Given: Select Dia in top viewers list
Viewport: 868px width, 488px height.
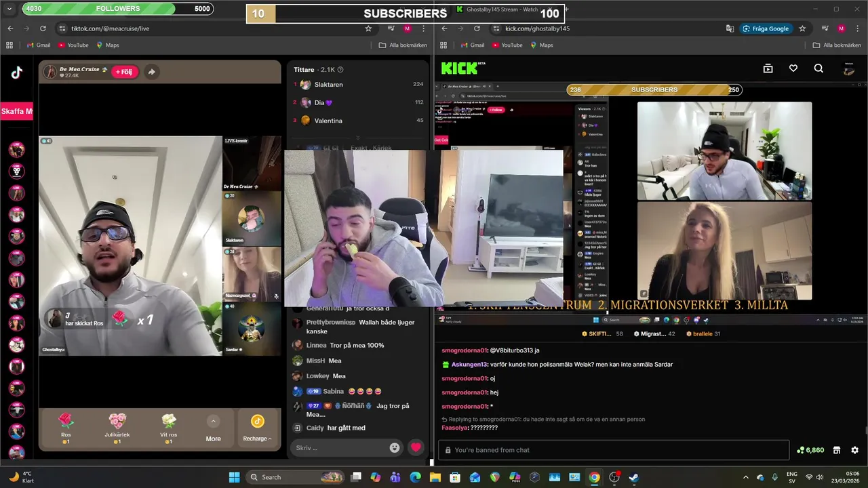Looking at the screenshot, I should (358, 102).
